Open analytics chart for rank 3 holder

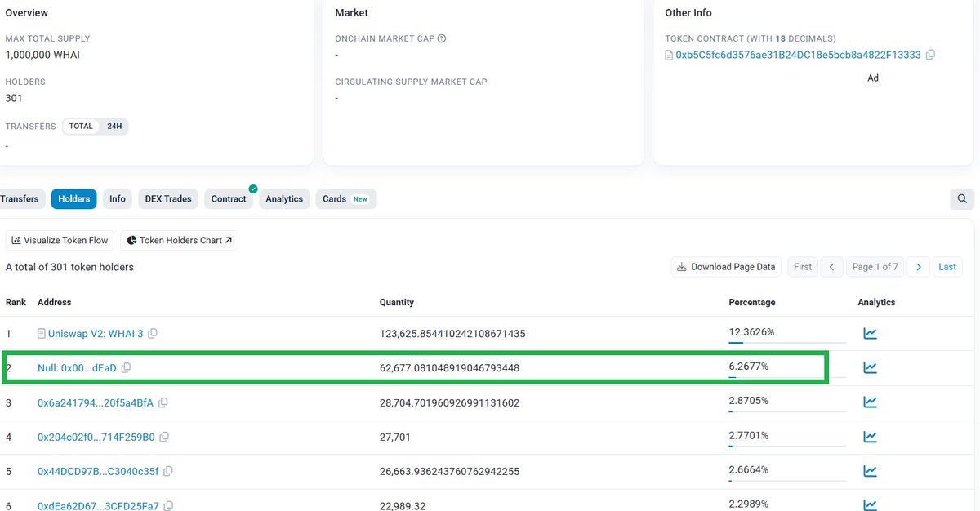(x=870, y=402)
